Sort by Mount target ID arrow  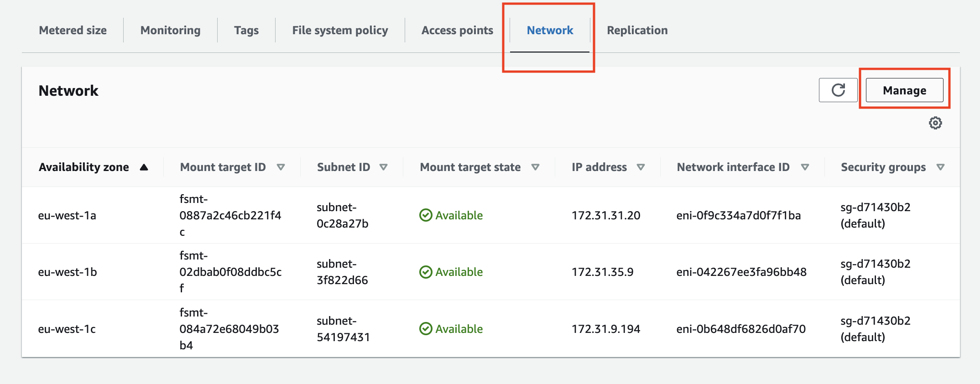281,167
